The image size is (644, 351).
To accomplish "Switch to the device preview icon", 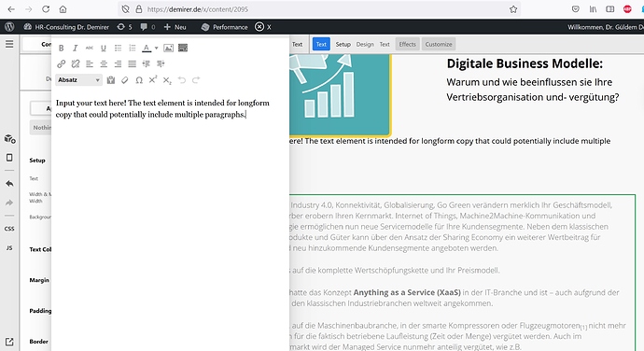I will click(9, 158).
